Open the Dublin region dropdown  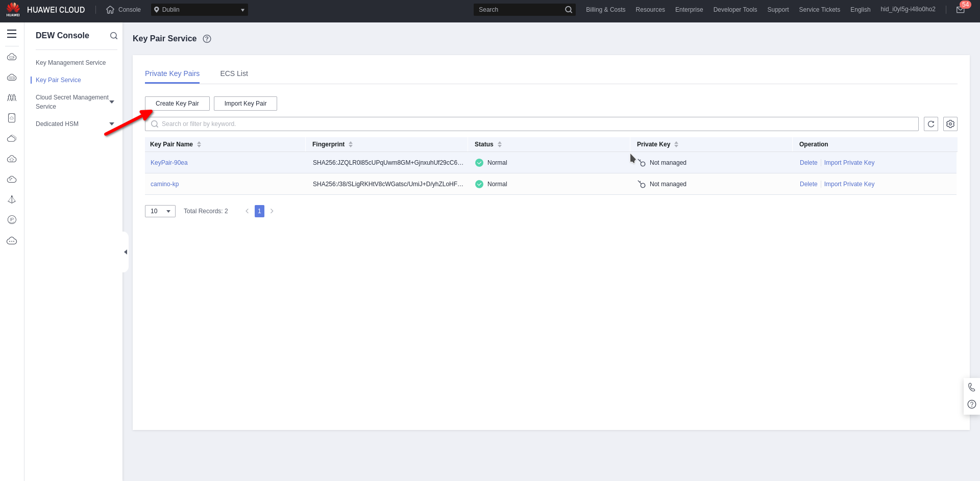pos(199,10)
